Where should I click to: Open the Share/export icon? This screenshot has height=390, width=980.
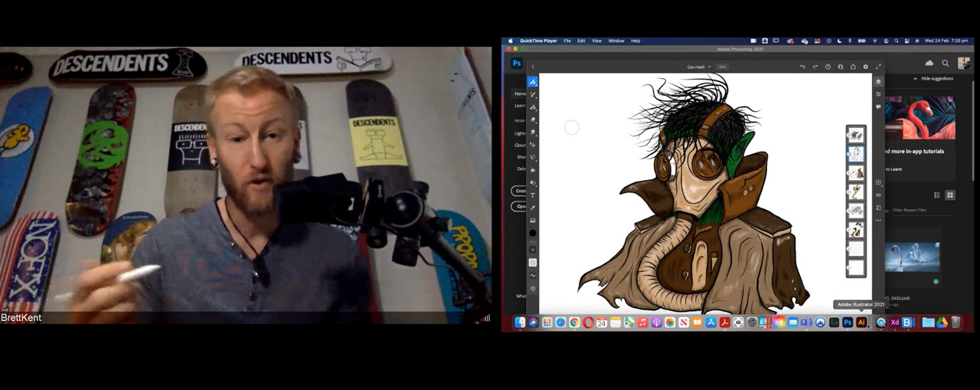point(853,67)
